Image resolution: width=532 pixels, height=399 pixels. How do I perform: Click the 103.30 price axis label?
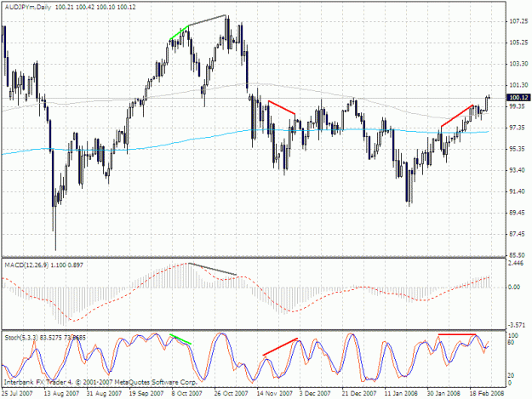tap(518, 64)
